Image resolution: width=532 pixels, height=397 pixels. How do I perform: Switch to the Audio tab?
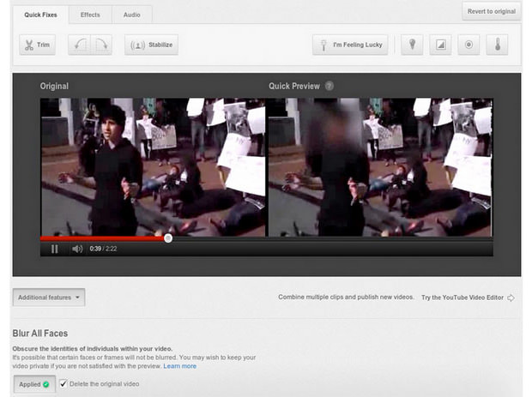click(131, 15)
